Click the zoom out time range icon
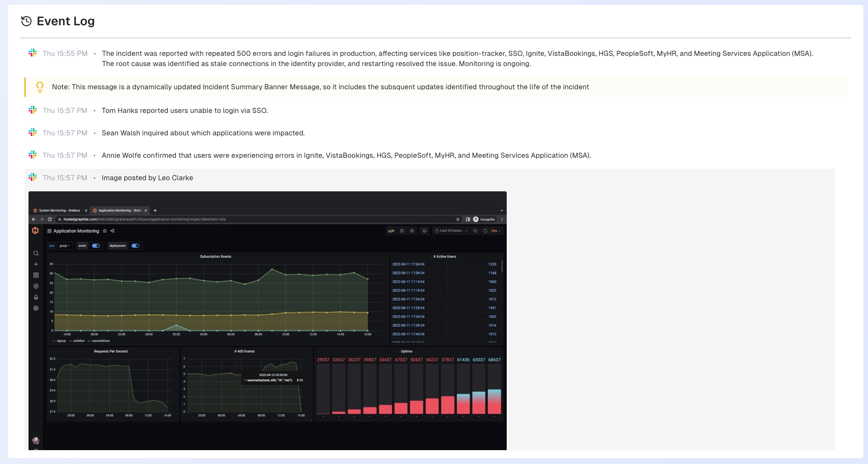The width and height of the screenshot is (868, 464). [475, 230]
